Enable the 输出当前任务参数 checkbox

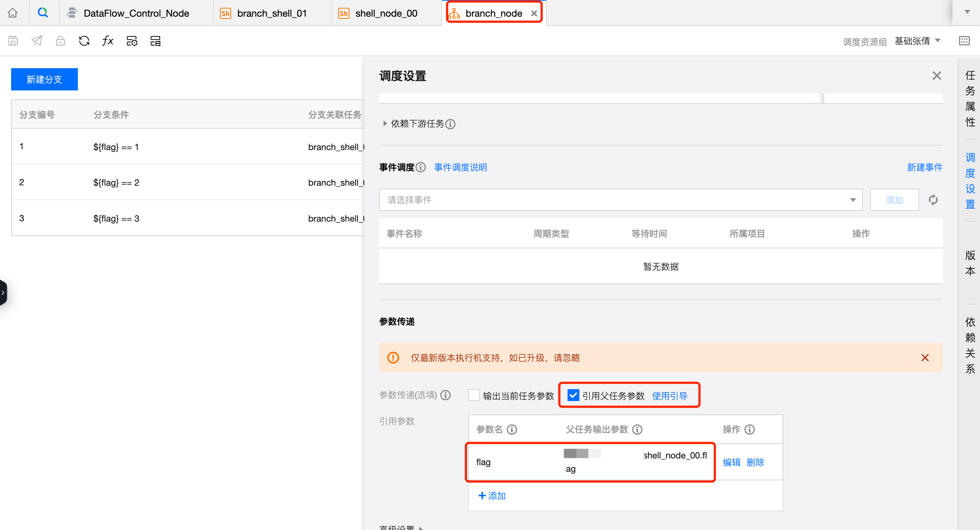click(474, 395)
